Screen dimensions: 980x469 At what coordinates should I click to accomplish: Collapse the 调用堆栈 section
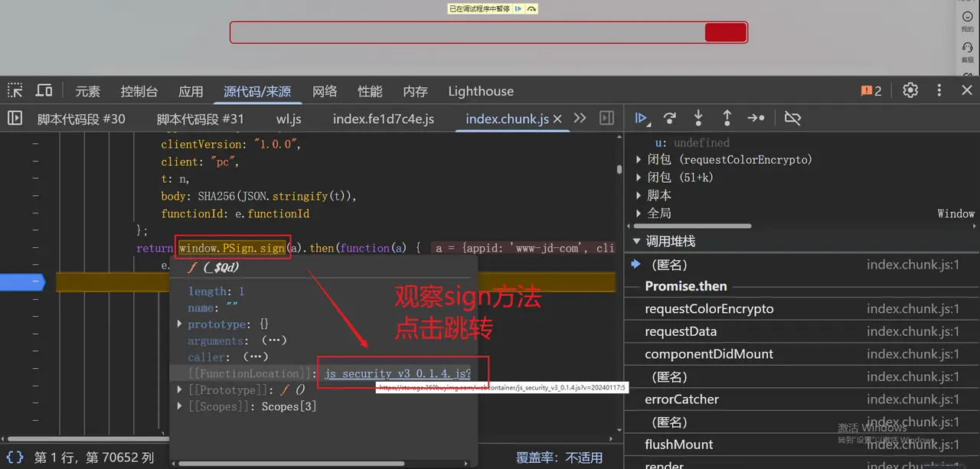click(635, 242)
